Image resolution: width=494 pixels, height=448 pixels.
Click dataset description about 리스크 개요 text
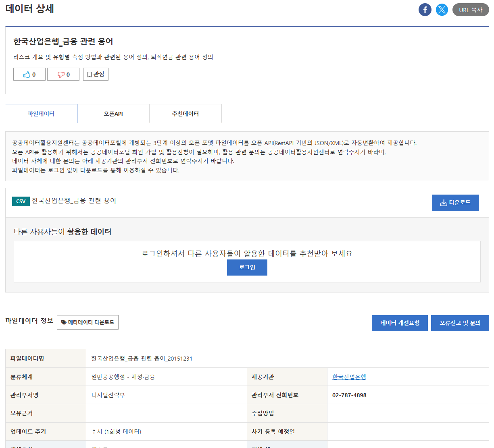tap(113, 57)
